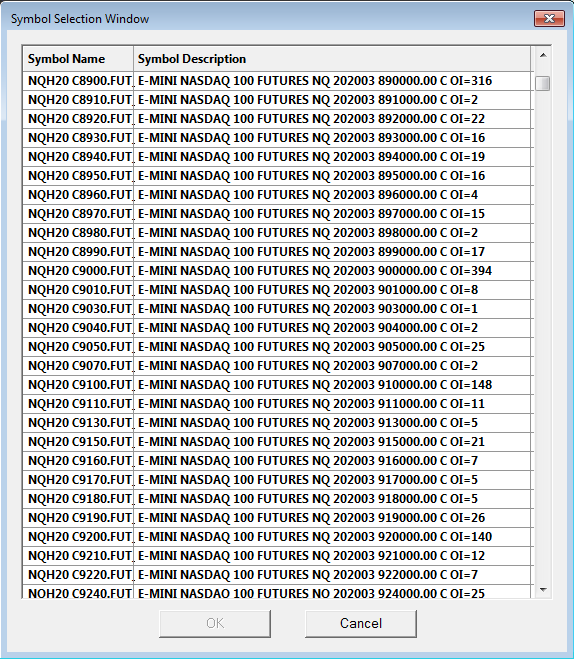Click the Cancel button
The width and height of the screenshot is (574, 659).
(x=361, y=623)
